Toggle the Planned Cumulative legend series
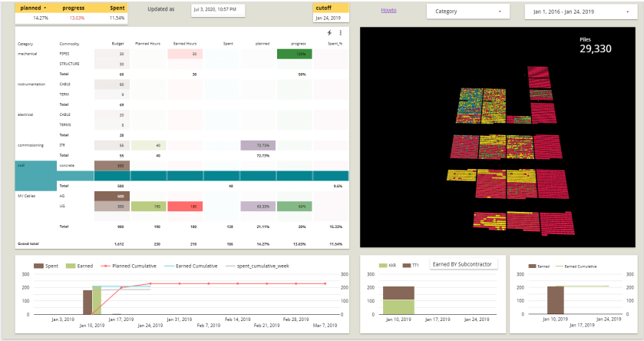The image size is (644, 341). click(128, 266)
